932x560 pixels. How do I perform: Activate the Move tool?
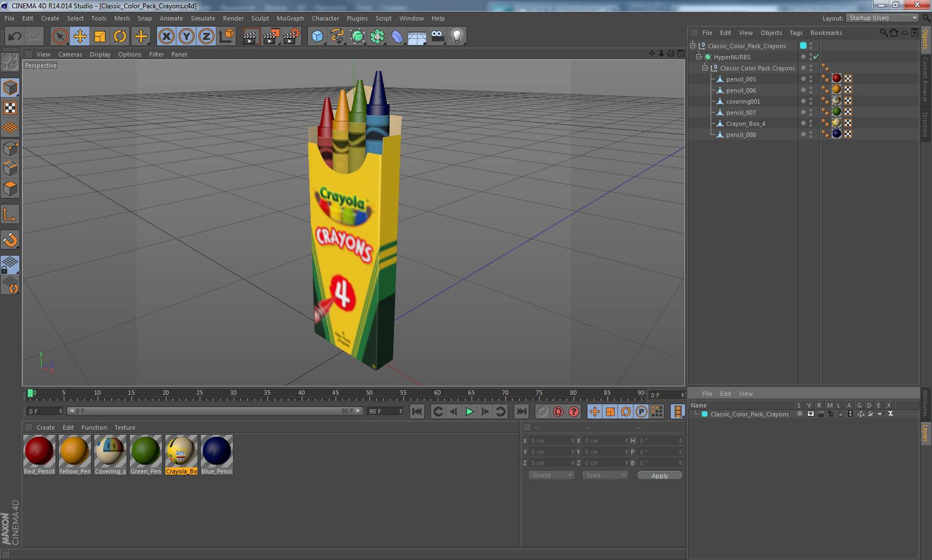80,37
